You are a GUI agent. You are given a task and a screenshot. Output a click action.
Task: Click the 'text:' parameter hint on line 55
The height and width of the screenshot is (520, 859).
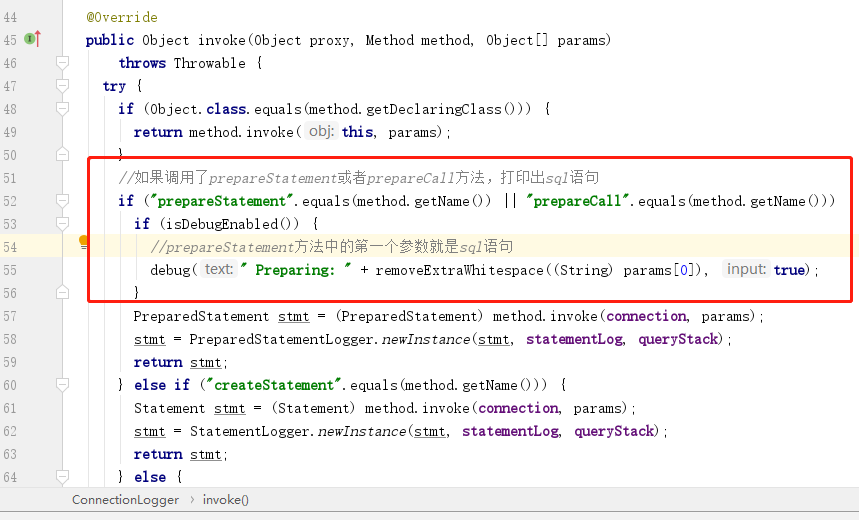point(219,269)
